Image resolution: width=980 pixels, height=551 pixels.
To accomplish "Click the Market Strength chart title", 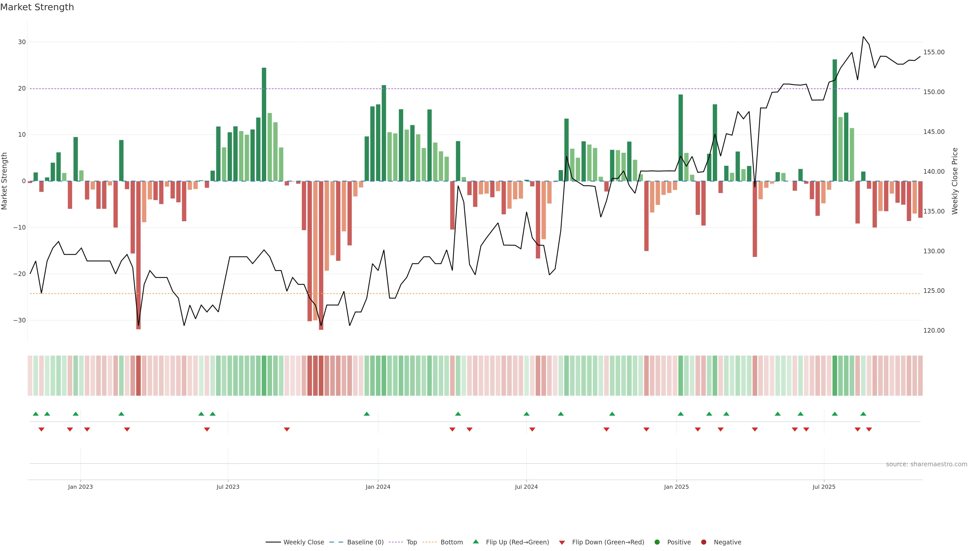I will [37, 7].
